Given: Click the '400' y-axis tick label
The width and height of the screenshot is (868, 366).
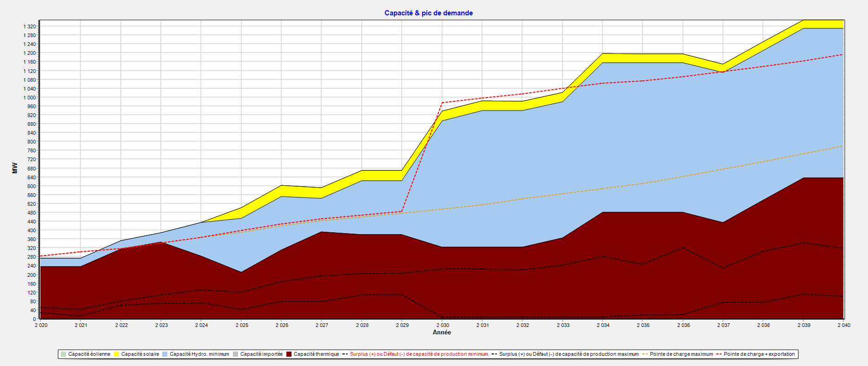Looking at the screenshot, I should pos(32,230).
